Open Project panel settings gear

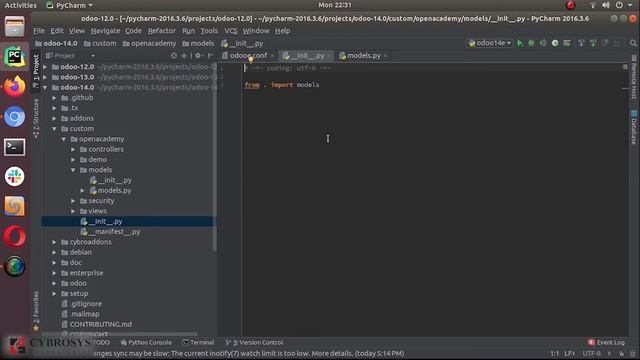click(198, 56)
